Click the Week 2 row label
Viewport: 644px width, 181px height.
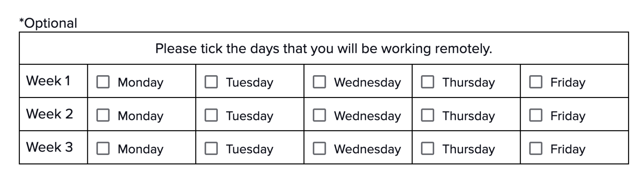(x=49, y=114)
